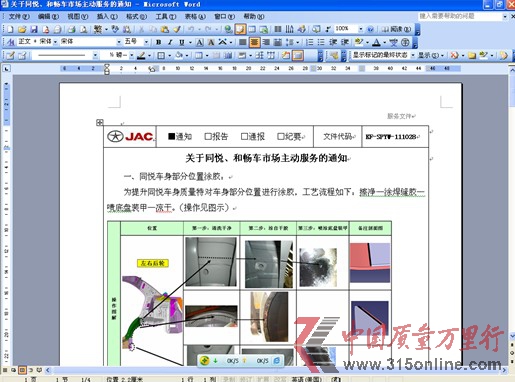Click the Format Painter brush icon
Viewport: 515px width, 382px height.
click(177, 29)
